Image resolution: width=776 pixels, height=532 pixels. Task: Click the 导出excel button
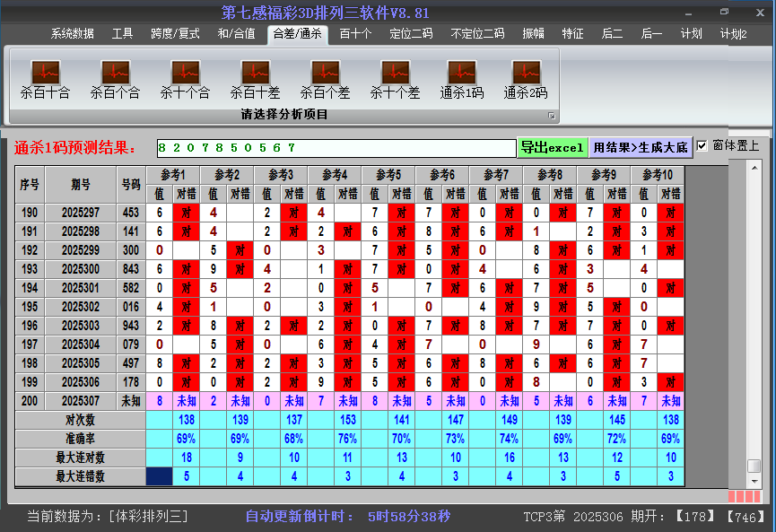click(x=552, y=147)
